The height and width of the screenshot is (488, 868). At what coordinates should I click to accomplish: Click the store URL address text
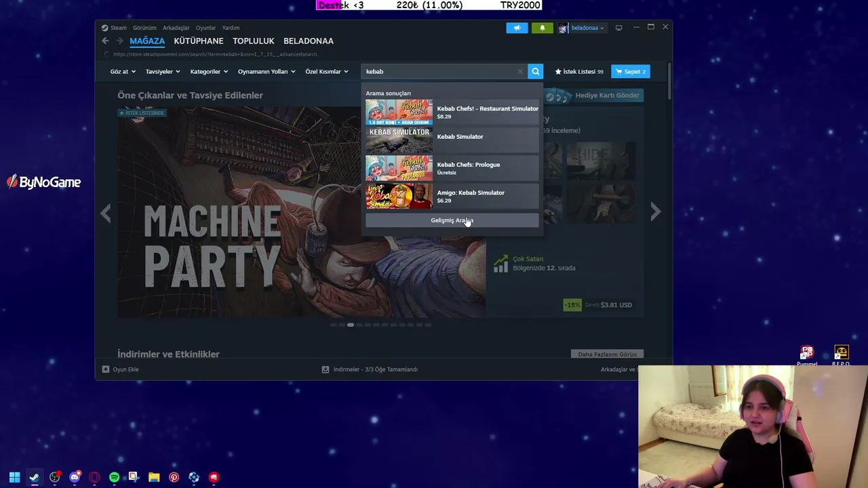pos(215,54)
